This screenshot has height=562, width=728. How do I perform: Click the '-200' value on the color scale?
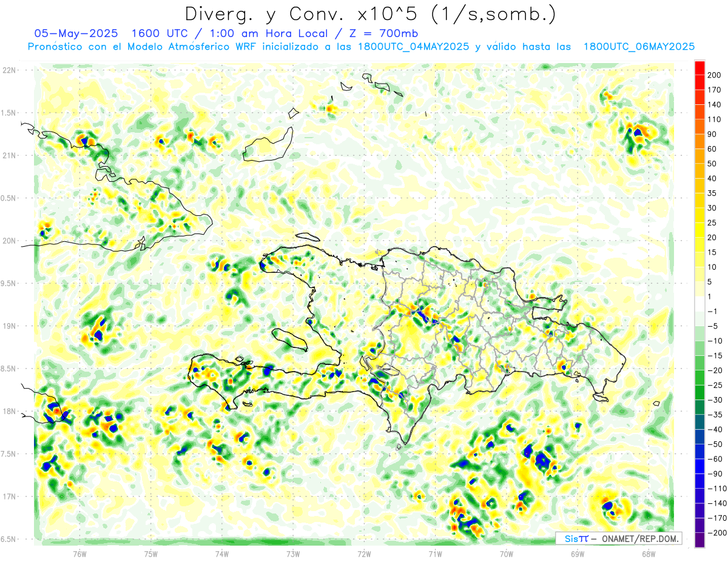click(x=716, y=533)
